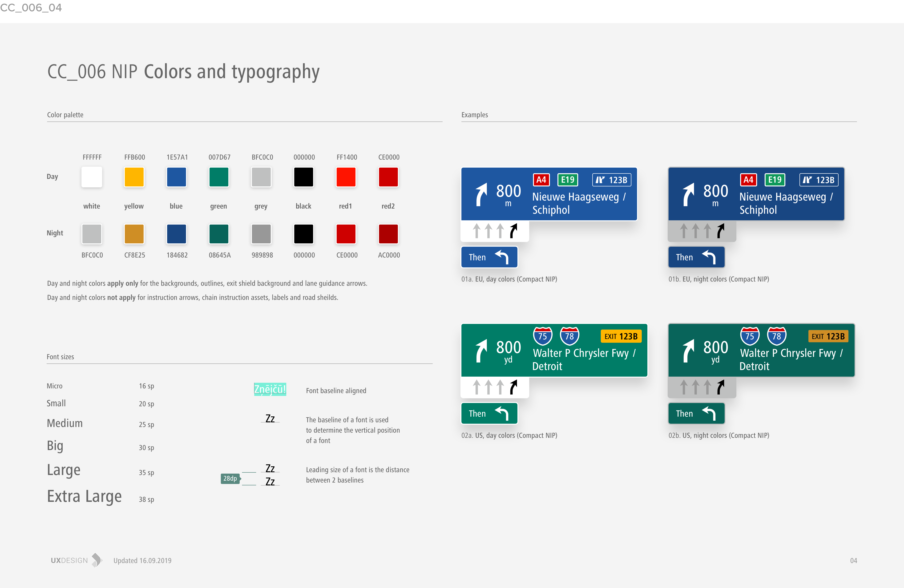
Task: Click the blue Then turn-left button, day EU
Action: click(489, 257)
